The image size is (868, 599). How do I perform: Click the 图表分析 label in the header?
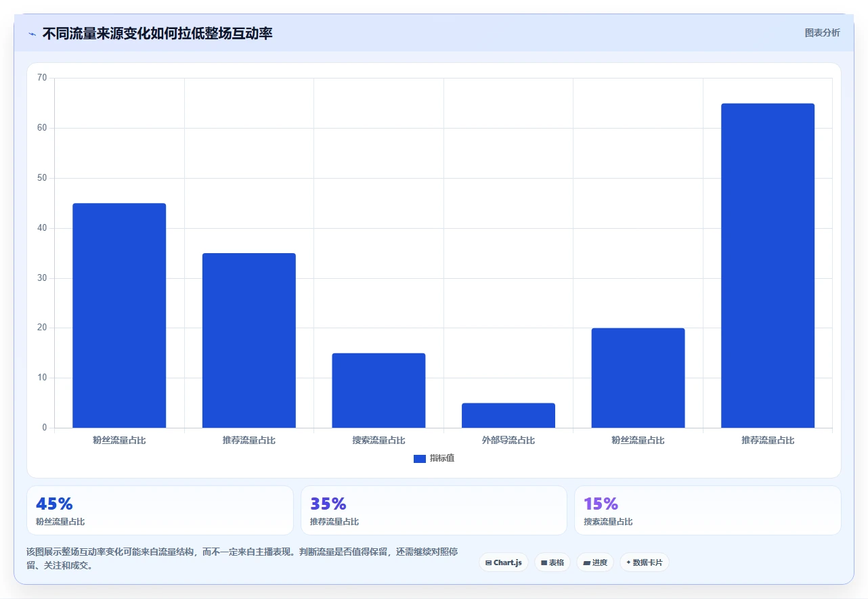point(822,32)
